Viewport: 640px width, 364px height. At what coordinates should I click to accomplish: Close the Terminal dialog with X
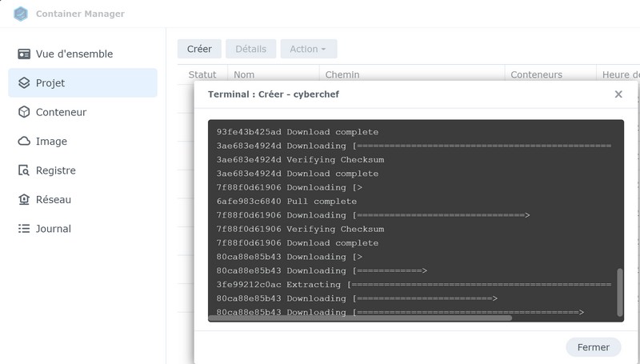point(618,94)
